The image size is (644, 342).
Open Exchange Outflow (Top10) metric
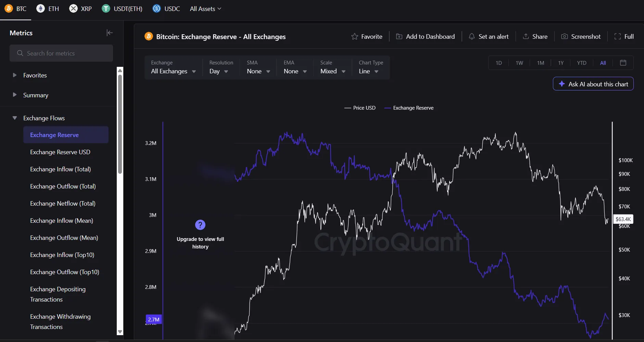coord(65,272)
